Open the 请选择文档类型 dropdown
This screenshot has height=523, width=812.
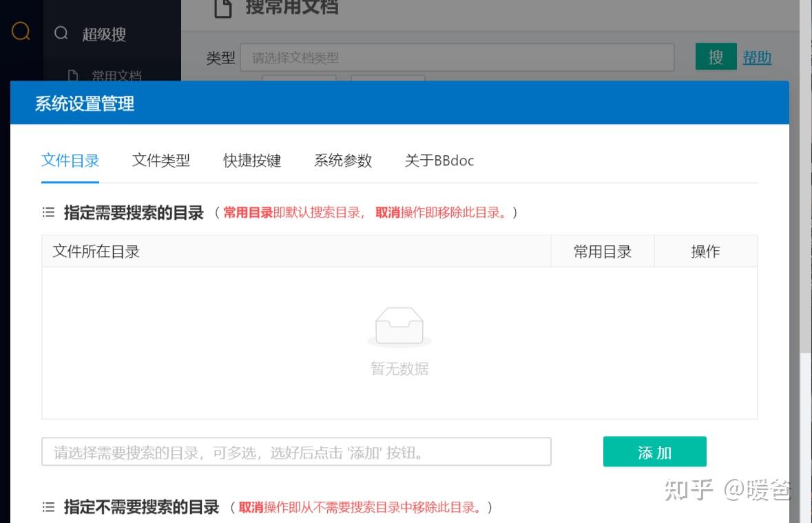click(x=458, y=57)
